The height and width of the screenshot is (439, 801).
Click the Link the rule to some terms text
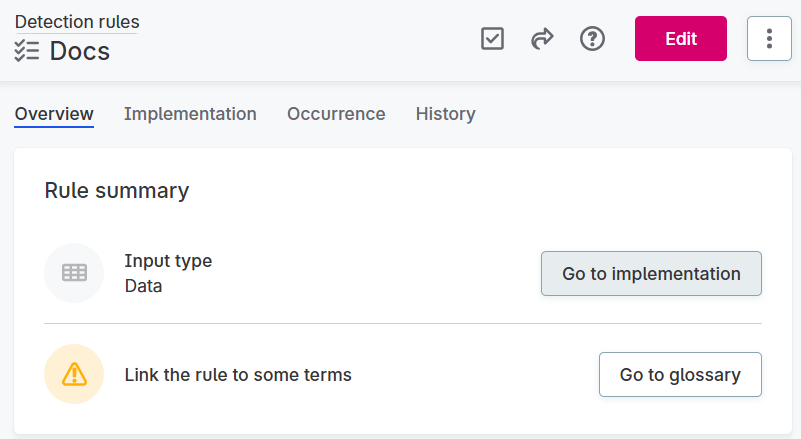[238, 375]
